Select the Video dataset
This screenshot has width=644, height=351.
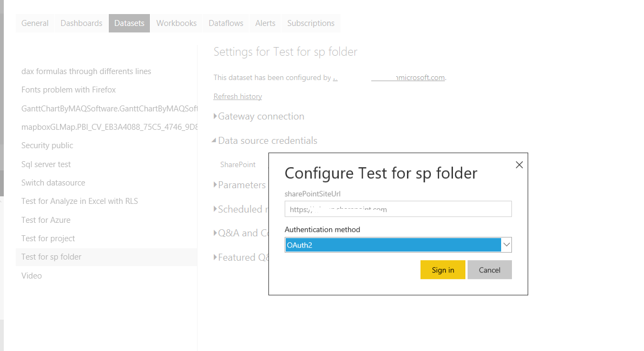31,276
